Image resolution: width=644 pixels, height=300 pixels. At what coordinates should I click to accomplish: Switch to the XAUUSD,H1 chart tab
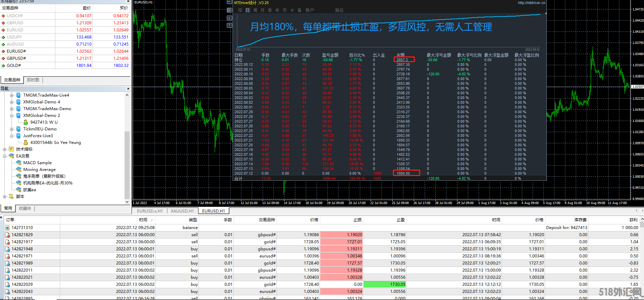pyautogui.click(x=182, y=211)
